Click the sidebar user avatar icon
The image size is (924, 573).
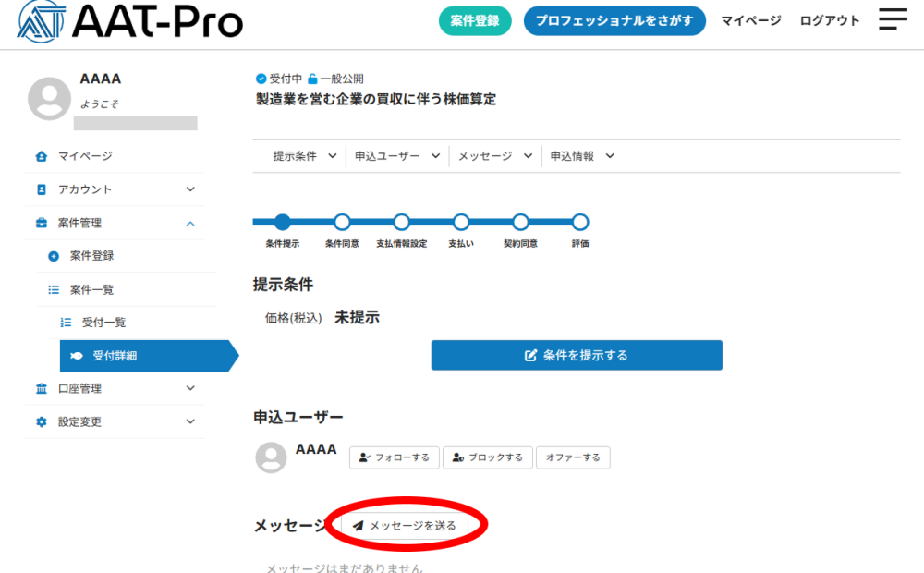click(50, 99)
